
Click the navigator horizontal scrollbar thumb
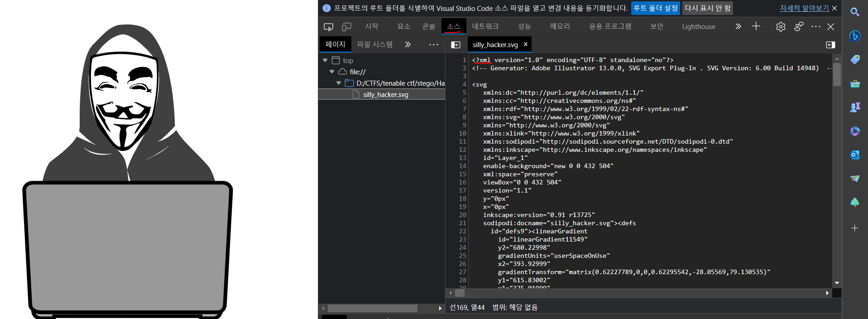[x=372, y=308]
